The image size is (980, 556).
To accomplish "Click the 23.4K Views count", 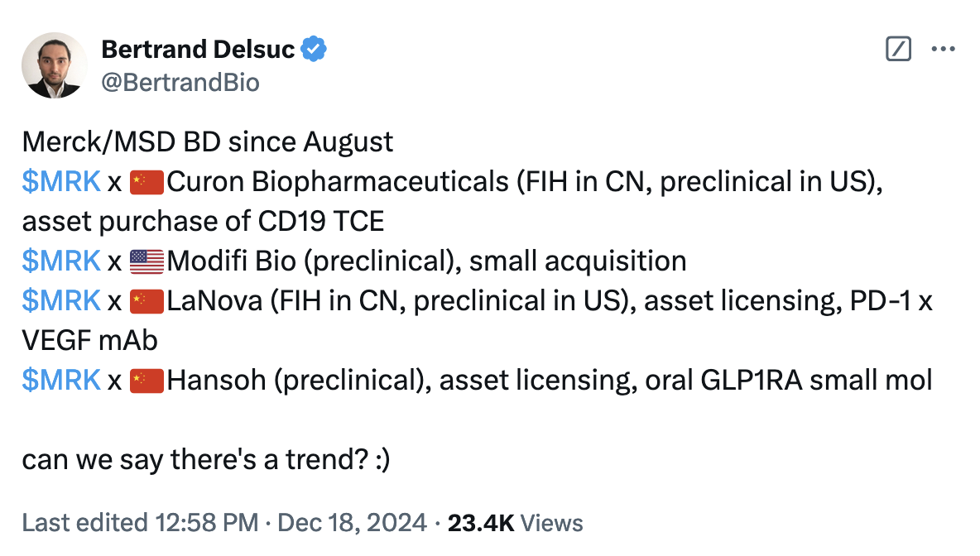I will 515,523.
